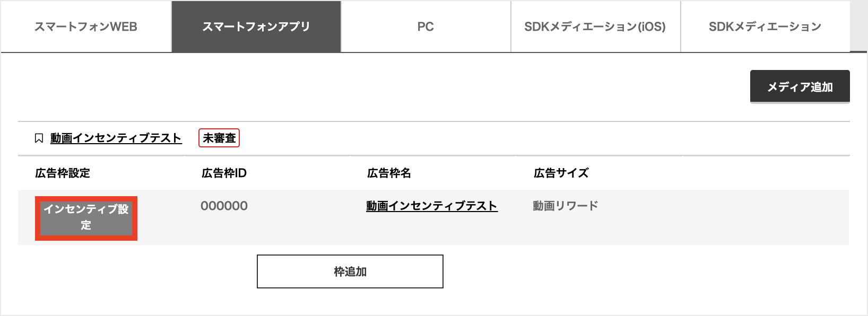Click the 動画インセンティブテスト ad slot name link
The height and width of the screenshot is (316, 868).
432,206
